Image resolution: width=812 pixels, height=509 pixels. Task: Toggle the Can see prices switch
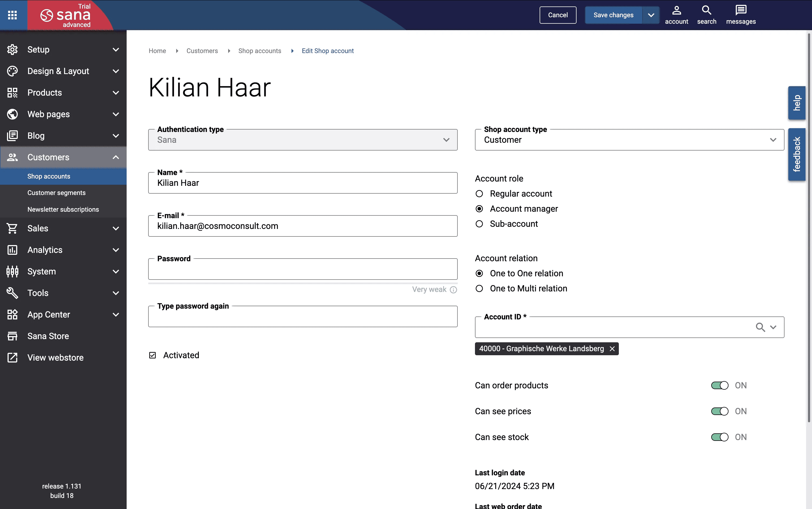click(x=719, y=412)
